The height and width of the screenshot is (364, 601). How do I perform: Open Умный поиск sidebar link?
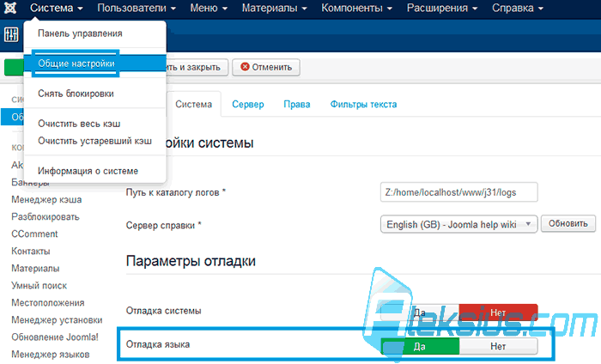pyautogui.click(x=39, y=286)
